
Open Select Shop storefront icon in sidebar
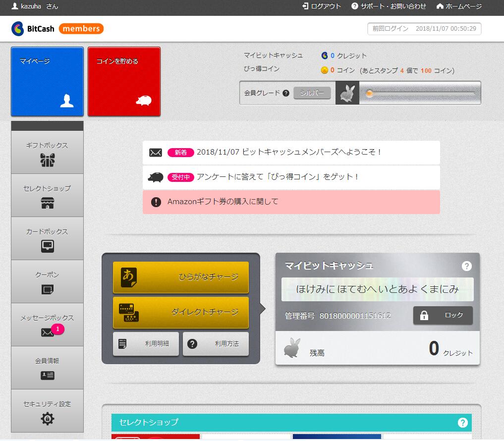tap(48, 203)
